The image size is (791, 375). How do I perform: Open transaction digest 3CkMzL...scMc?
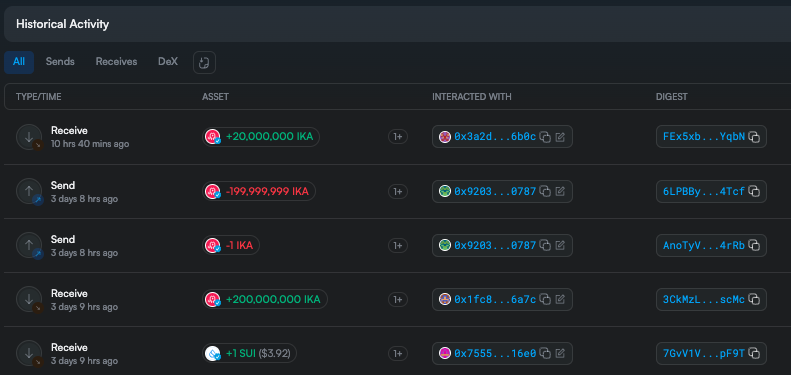coord(704,299)
